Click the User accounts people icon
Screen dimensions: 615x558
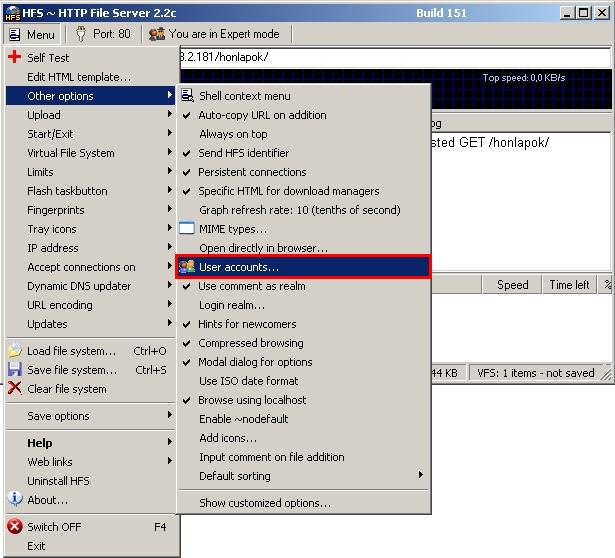tap(187, 267)
